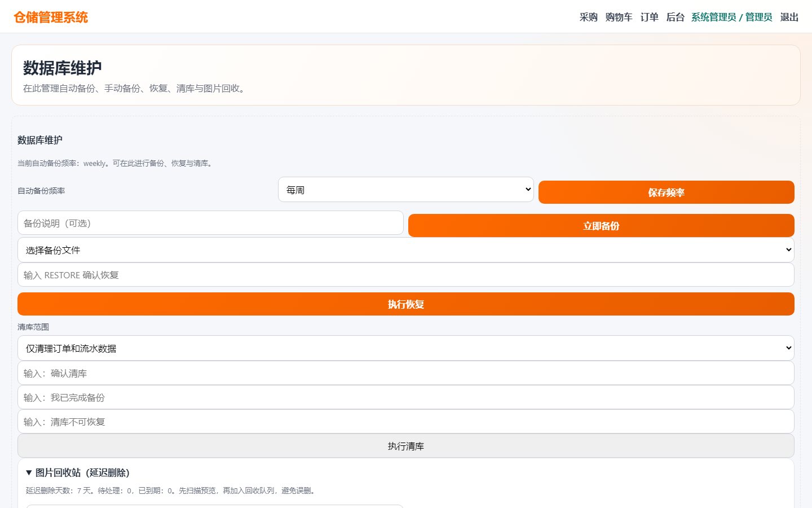Viewport: 812px width, 508px height.
Task: Click the 当前自动备份频率：weekly status text
Action: tap(114, 163)
